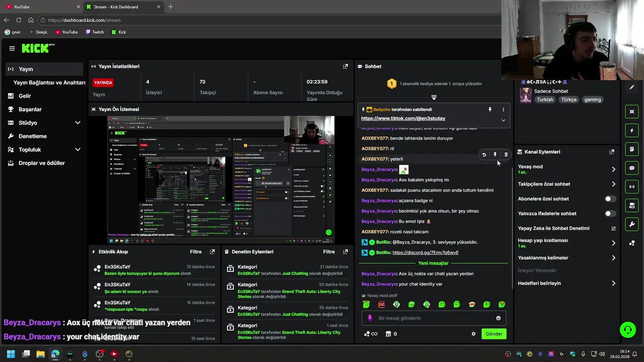Click the Turkish tag chip

pos(545,100)
